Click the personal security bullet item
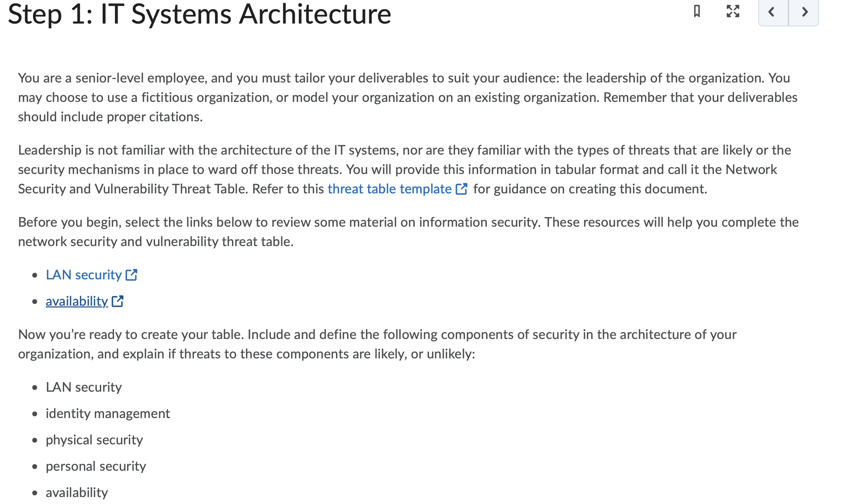 [x=96, y=466]
